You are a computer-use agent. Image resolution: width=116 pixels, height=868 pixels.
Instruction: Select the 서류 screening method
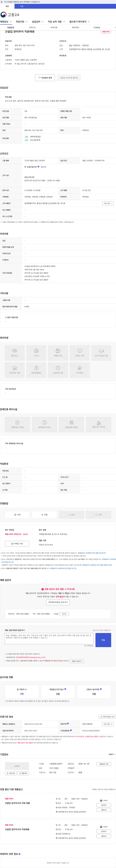(x=17, y=515)
